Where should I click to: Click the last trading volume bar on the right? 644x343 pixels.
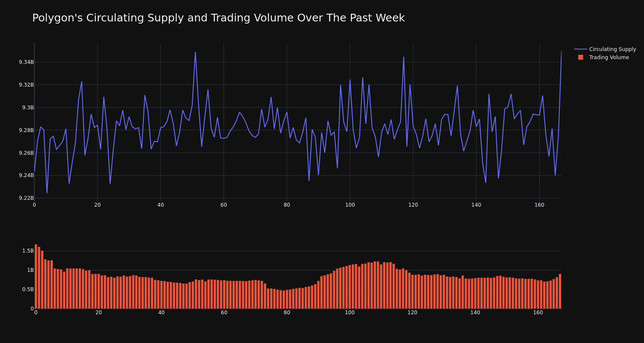[x=560, y=291]
